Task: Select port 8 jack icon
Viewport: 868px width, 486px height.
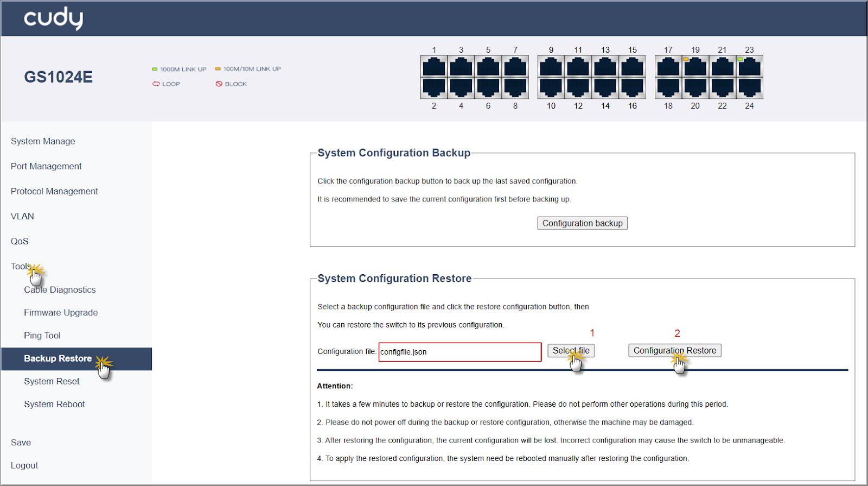Action: tap(515, 88)
